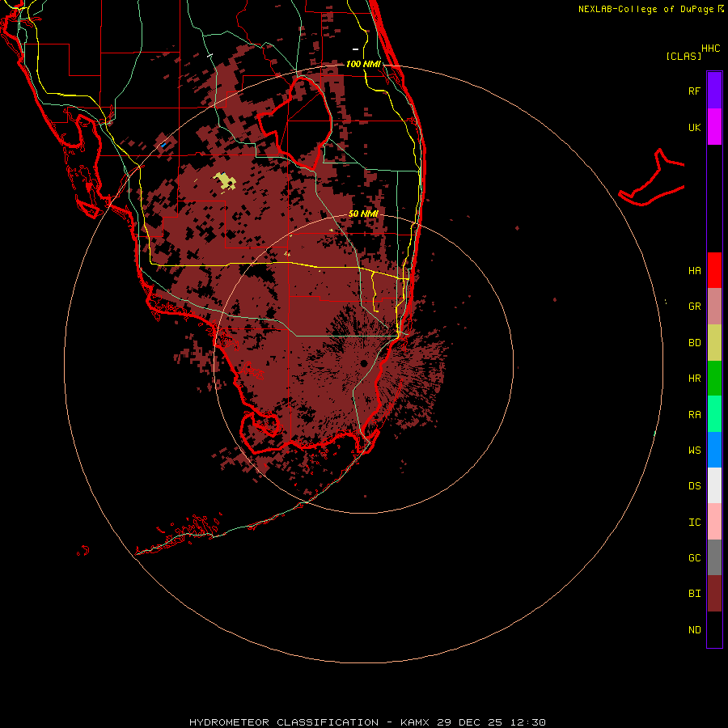
Task: Click the DS legend label
Action: click(694, 486)
